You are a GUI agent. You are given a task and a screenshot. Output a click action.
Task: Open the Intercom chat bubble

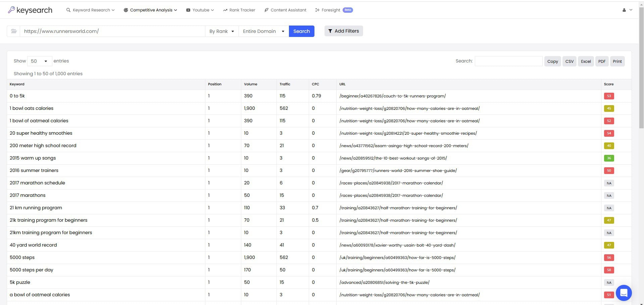624,293
